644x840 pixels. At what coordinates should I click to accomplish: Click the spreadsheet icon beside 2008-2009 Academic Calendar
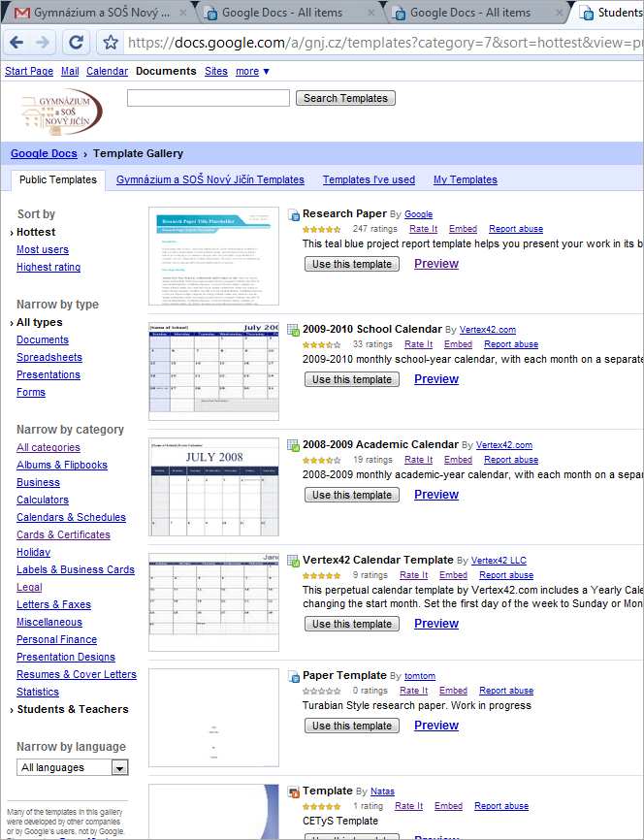(294, 445)
